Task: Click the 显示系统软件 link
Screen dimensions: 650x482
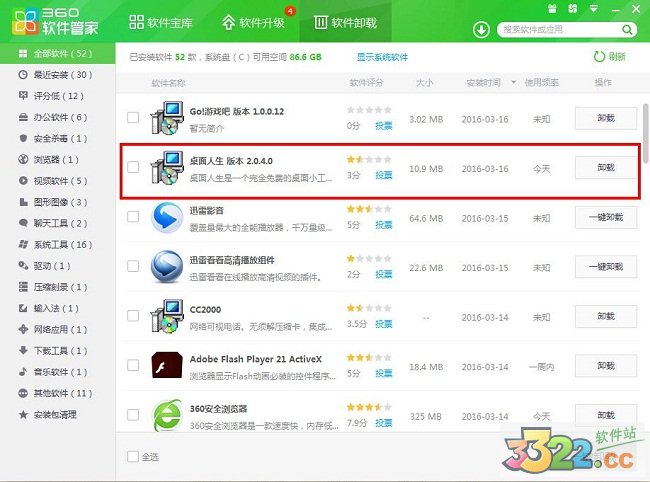Action: point(382,57)
